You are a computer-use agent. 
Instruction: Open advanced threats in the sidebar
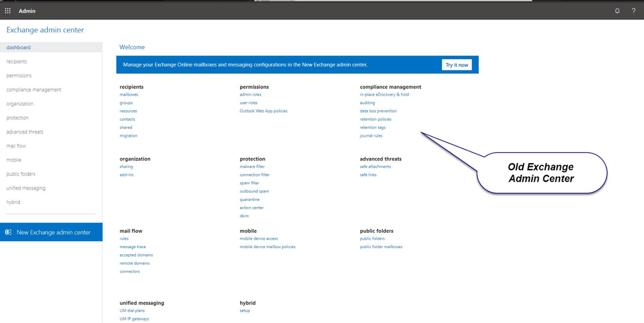coord(25,132)
